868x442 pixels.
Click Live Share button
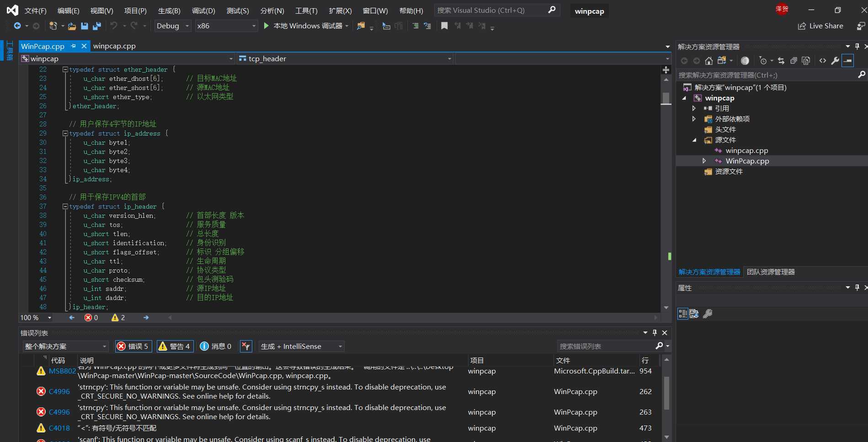point(820,26)
